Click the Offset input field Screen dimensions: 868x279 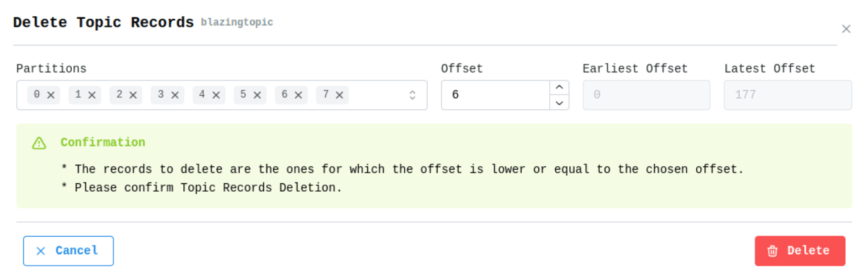(x=496, y=95)
